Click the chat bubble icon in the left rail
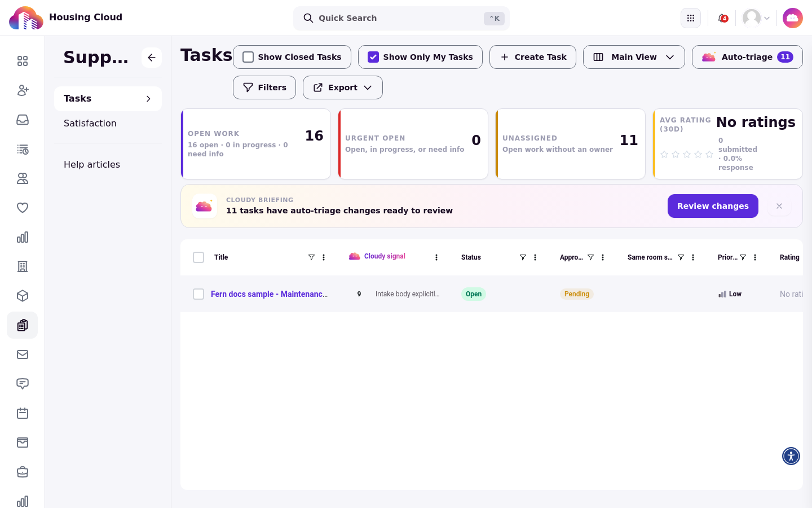Viewport: 812px width, 508px height. [x=23, y=384]
